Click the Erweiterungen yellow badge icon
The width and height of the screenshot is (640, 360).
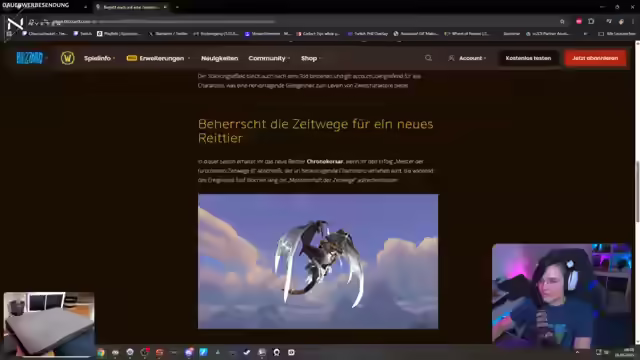[x=131, y=58]
